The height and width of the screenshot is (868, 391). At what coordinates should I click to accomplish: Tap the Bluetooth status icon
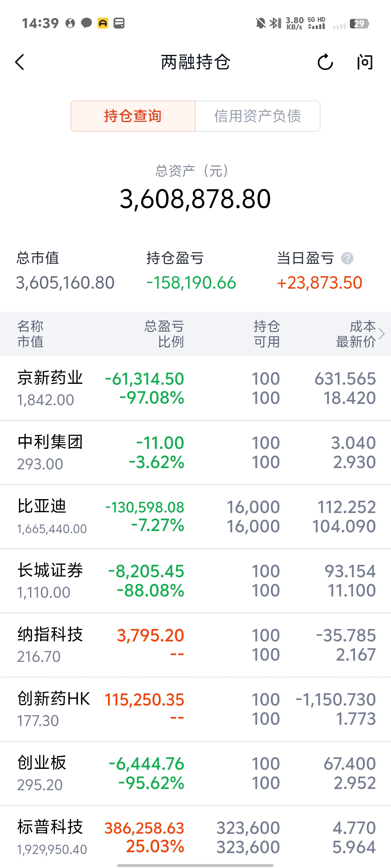(x=275, y=23)
